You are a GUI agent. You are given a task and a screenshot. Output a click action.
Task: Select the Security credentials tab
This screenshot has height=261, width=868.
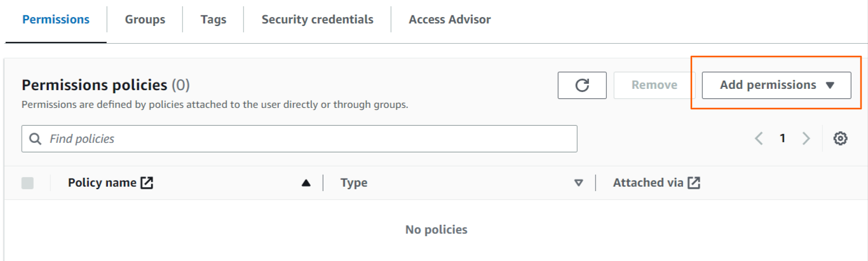point(317,20)
